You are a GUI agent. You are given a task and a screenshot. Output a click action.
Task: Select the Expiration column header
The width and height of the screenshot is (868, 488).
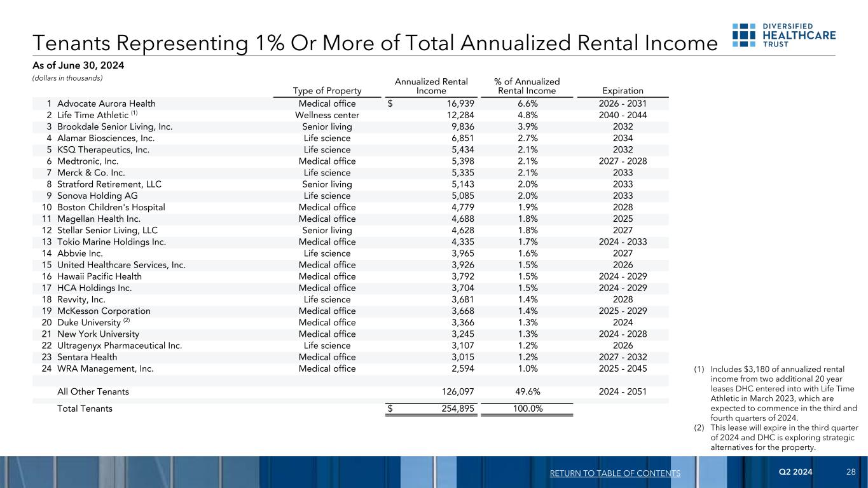point(623,91)
